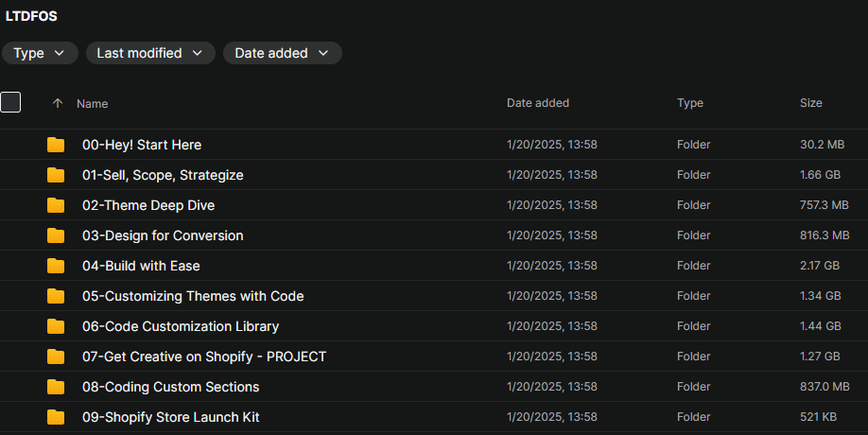Screen dimensions: 868x435
Task: Click the folder icon for 02-Theme Deep Dive
Action: click(56, 205)
